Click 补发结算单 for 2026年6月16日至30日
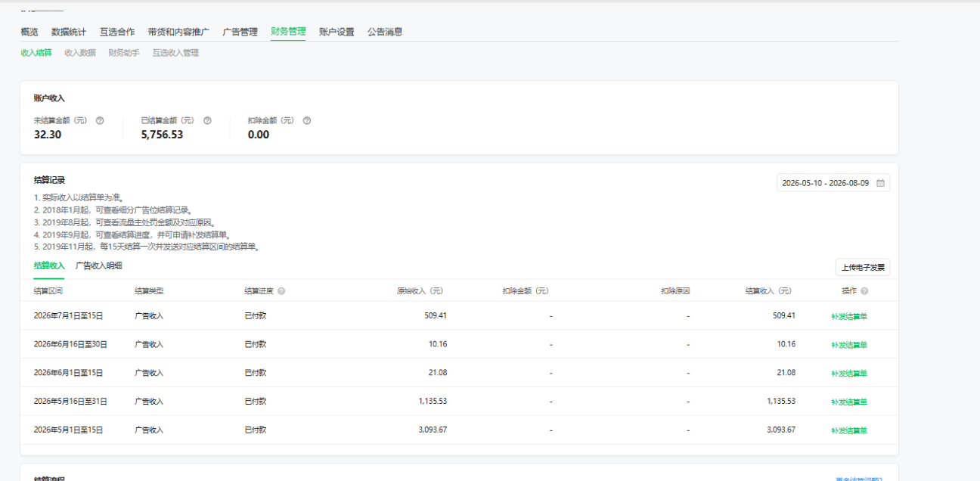This screenshot has height=481, width=980. [x=849, y=345]
